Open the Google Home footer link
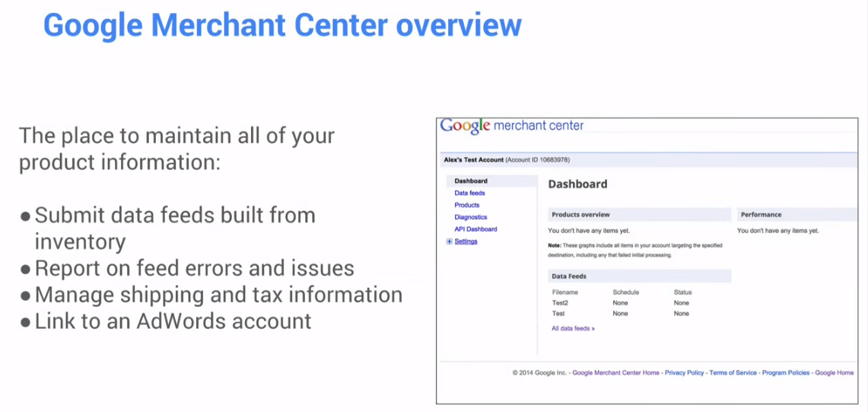Image resolution: width=868 pixels, height=412 pixels. coord(835,373)
